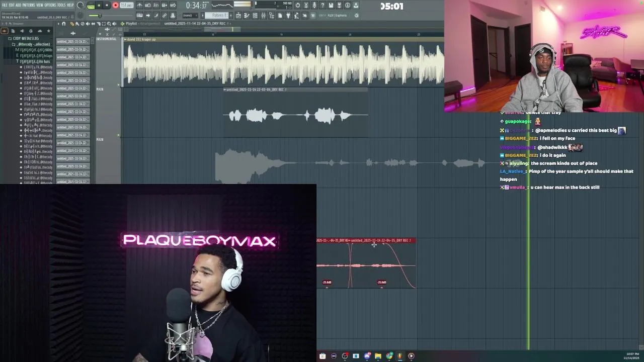Toggle the 3-2-1 countdown before recording

click(156, 5)
